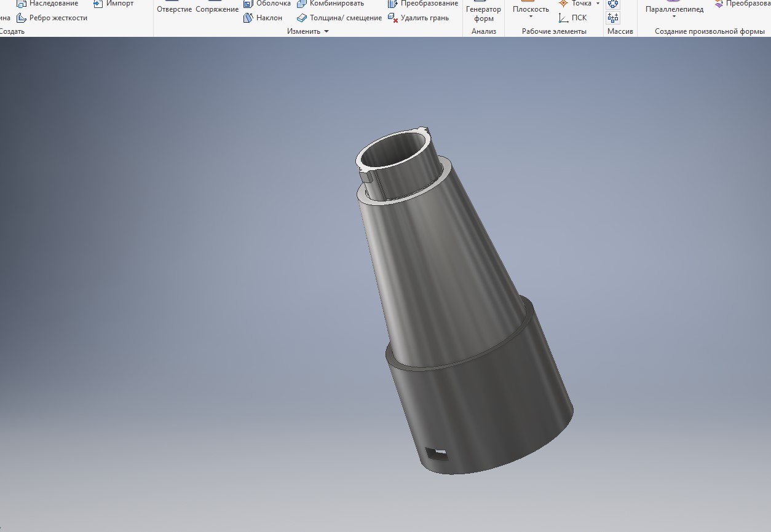Choose the Оболочка shell tool
Image resolution: width=771 pixels, height=532 pixels.
[x=267, y=4]
